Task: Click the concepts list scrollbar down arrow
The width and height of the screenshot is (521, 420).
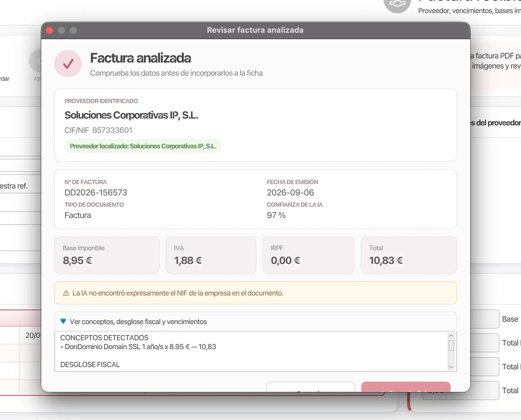Action: point(451,367)
